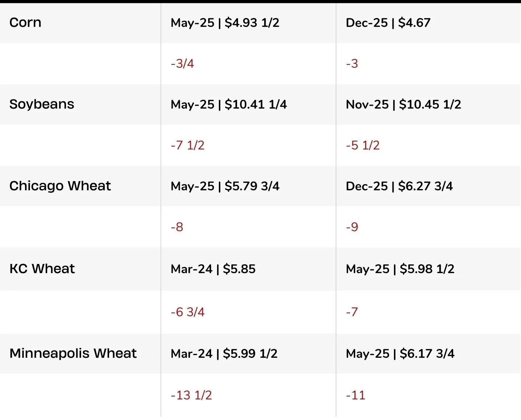Click the Soybeans commodity label
This screenshot has width=521, height=420.
pyautogui.click(x=42, y=104)
